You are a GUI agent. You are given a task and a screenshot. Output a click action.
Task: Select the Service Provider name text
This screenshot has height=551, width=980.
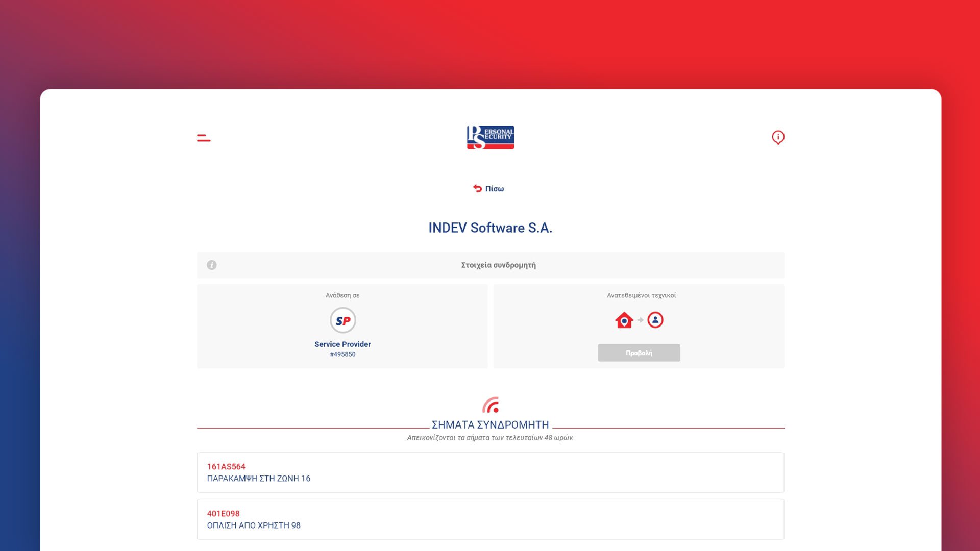[342, 344]
